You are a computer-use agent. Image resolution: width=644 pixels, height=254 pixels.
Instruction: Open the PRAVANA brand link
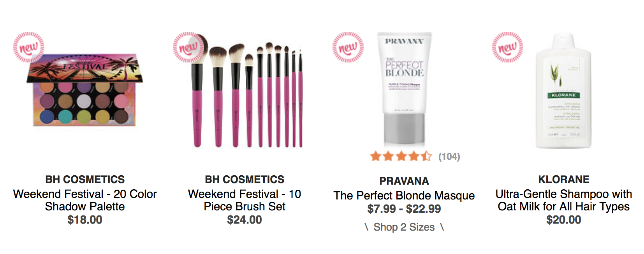click(404, 181)
